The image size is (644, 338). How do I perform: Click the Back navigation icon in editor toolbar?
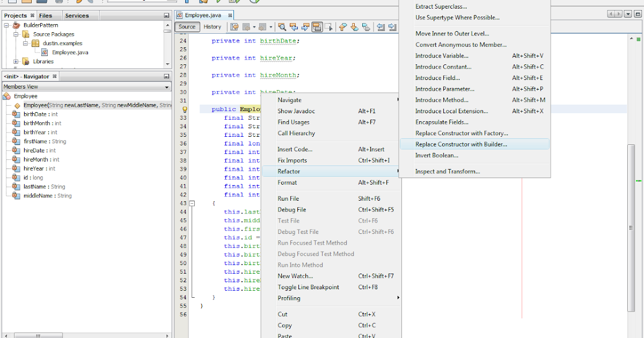(246, 27)
